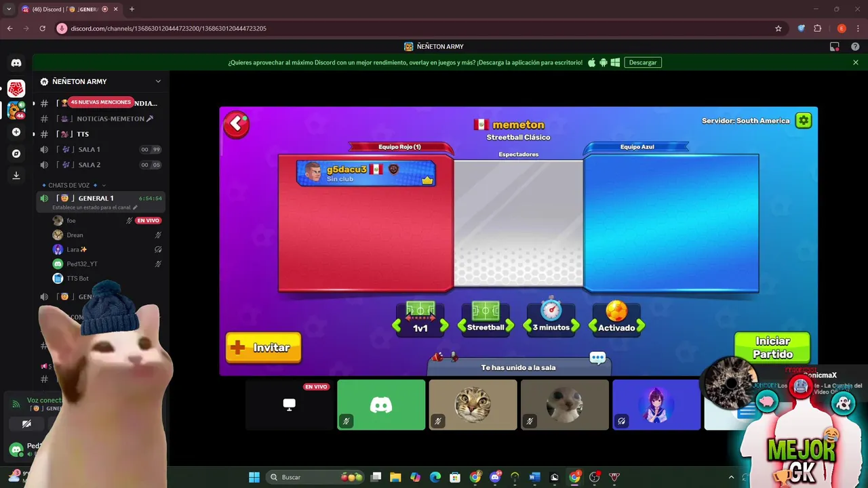Viewport: 868px width, 488px height.
Task: Open the Discord help question mark icon
Action: 855,47
